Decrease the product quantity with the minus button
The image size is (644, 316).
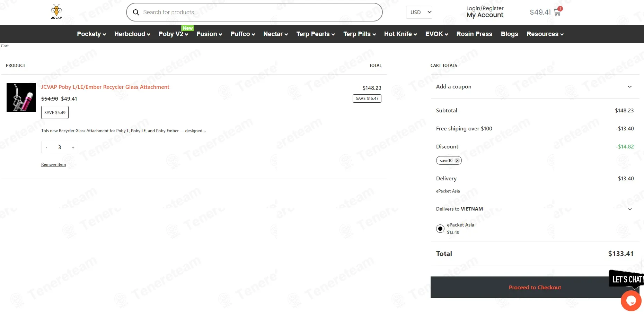click(46, 147)
